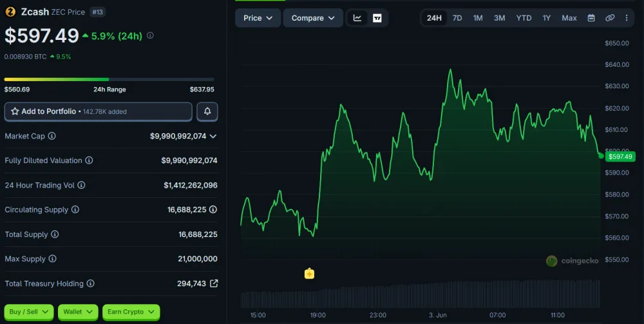Open the Compare dropdown

click(313, 18)
